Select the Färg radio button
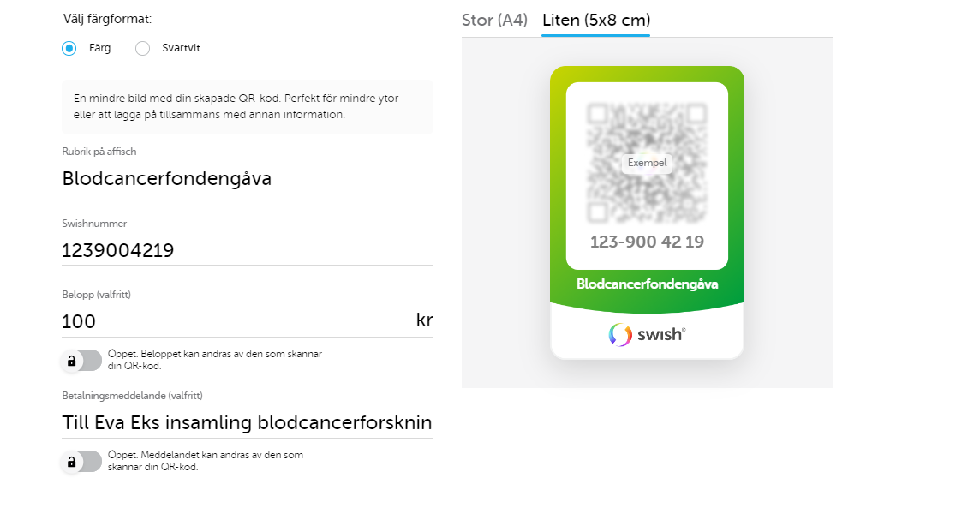Image resolution: width=980 pixels, height=514 pixels. tap(69, 49)
